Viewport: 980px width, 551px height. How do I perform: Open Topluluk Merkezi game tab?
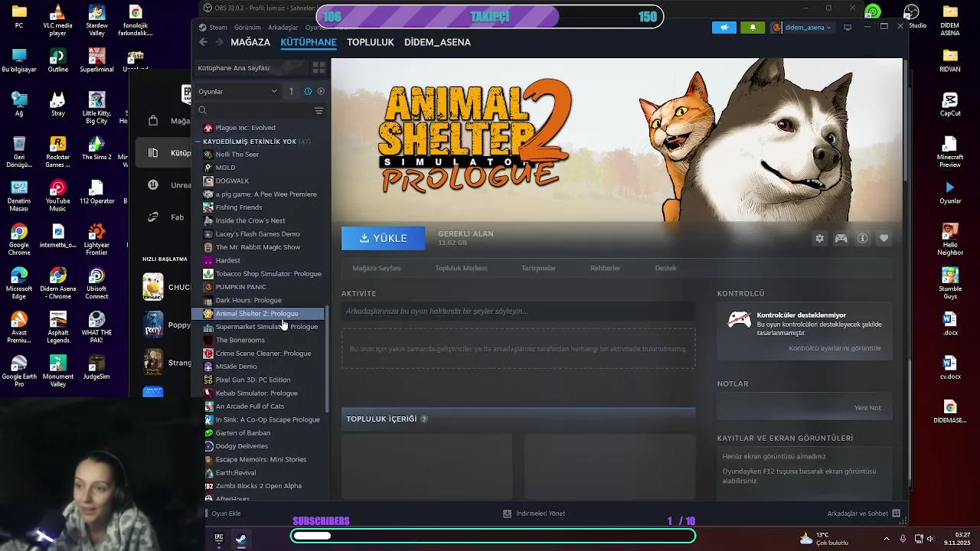click(461, 268)
